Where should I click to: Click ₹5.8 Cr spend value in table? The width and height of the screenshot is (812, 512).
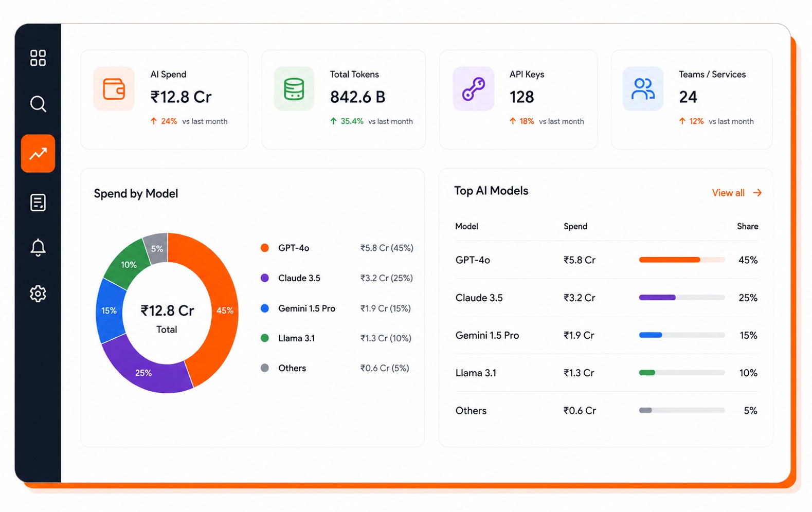579,260
